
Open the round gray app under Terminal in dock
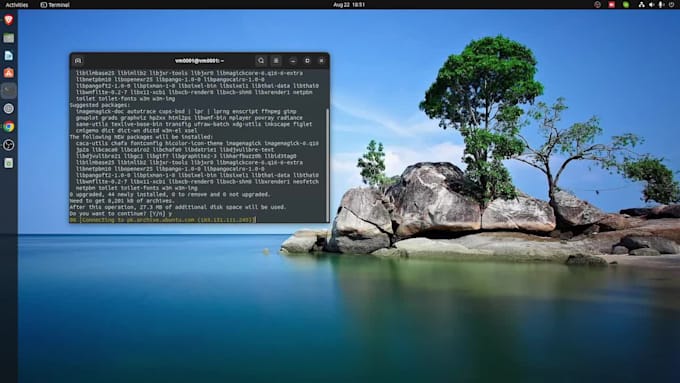9,108
